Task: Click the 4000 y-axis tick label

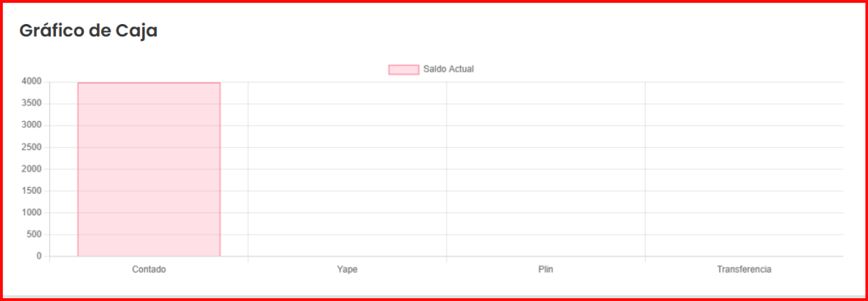Action: pos(31,82)
